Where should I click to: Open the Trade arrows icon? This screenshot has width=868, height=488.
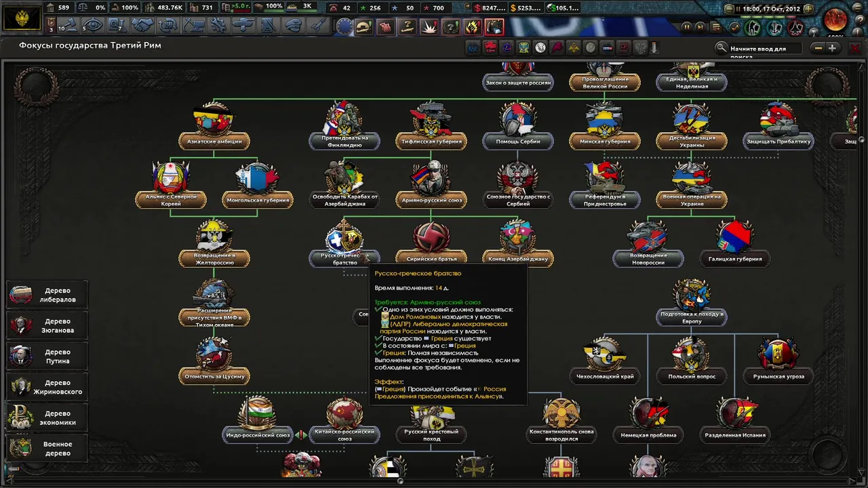point(168,26)
